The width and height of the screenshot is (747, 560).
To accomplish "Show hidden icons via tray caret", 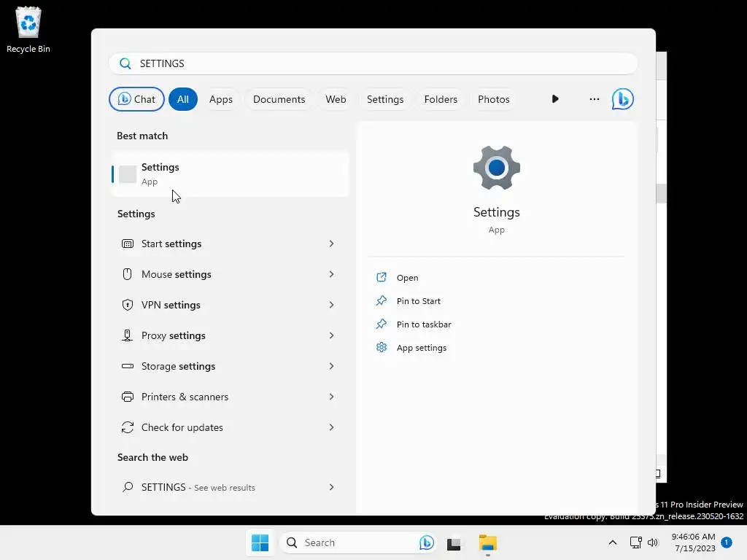I will (613, 542).
